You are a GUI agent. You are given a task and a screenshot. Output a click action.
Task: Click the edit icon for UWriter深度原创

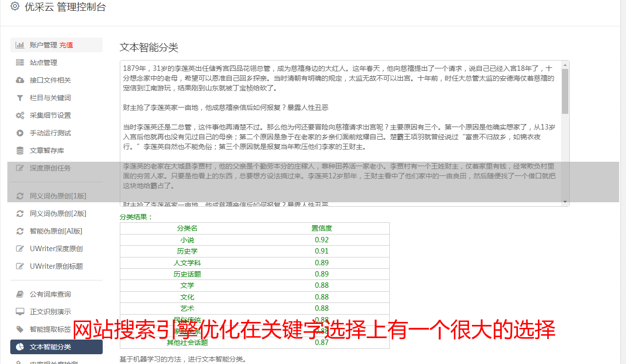click(20, 249)
